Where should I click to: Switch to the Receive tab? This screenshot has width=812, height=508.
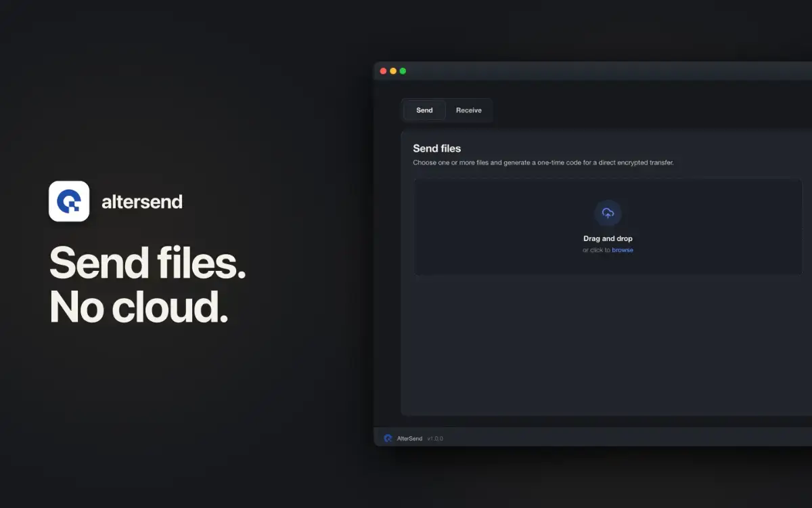[469, 110]
